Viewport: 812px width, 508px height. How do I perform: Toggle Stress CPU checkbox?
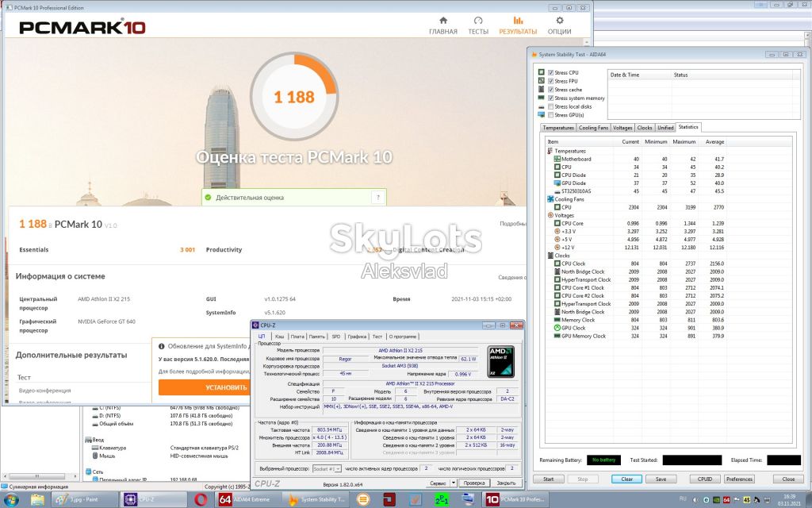pos(550,72)
